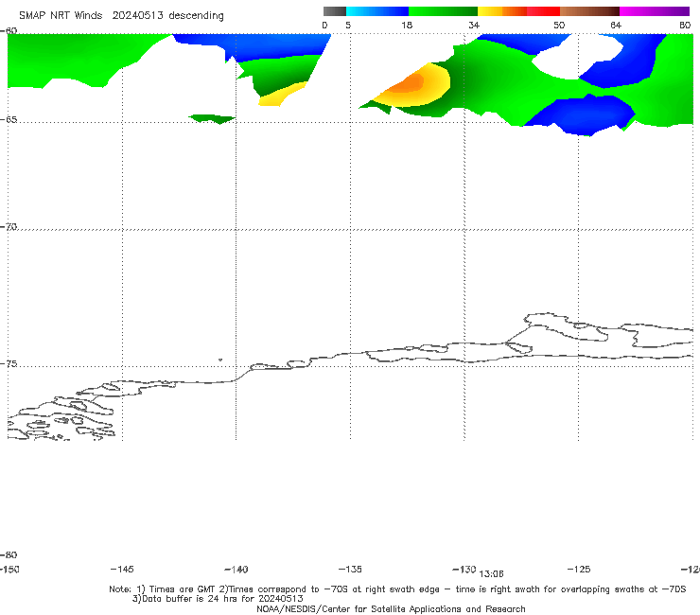Click the gray segment of the color scale
Viewport: 700px width, 615px height.
pos(334,11)
